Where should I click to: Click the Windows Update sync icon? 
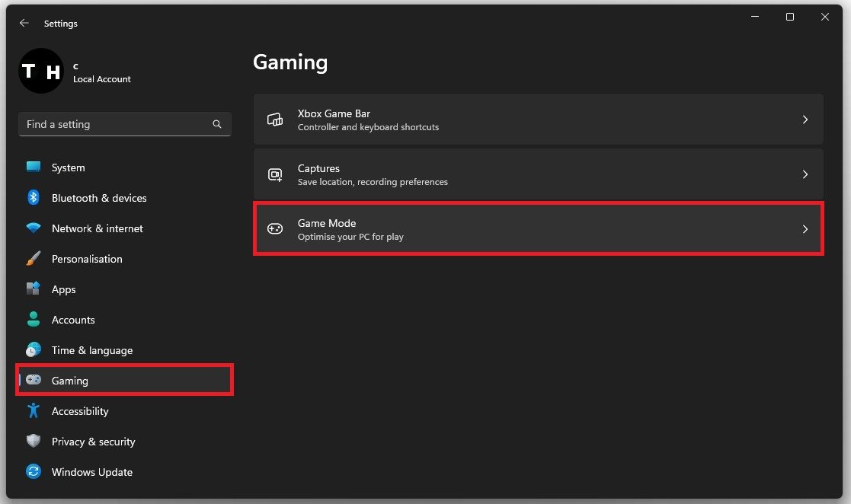tap(34, 472)
